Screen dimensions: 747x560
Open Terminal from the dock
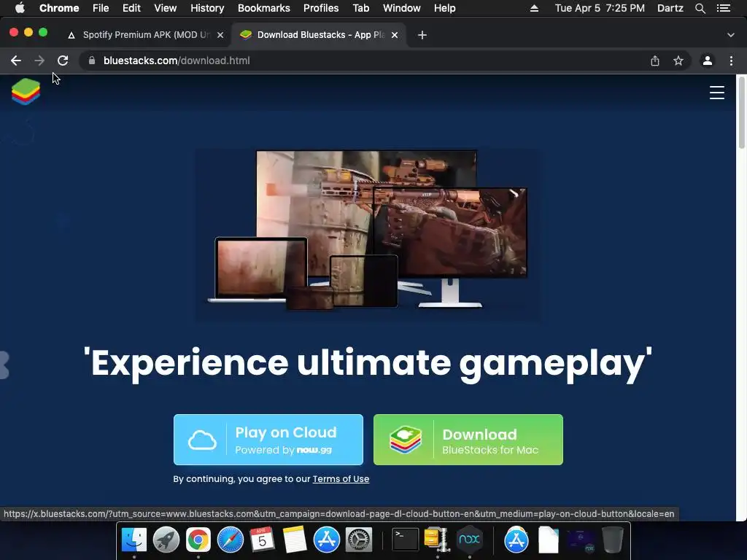tap(406, 540)
